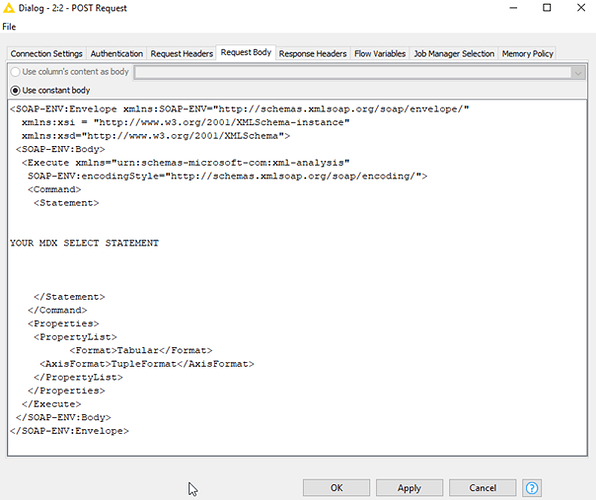Screen dimensions: 596x500
Task: Go to the Request Headers tab
Action: tap(182, 54)
